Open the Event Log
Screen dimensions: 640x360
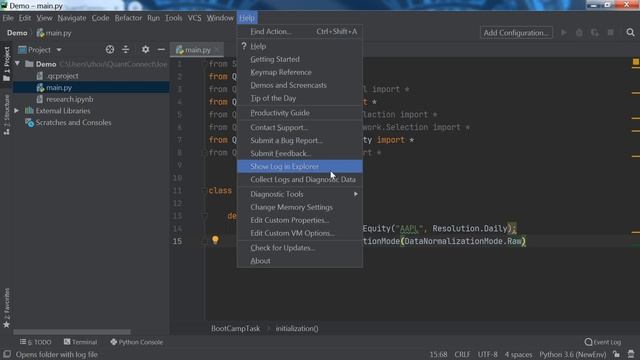click(x=603, y=342)
